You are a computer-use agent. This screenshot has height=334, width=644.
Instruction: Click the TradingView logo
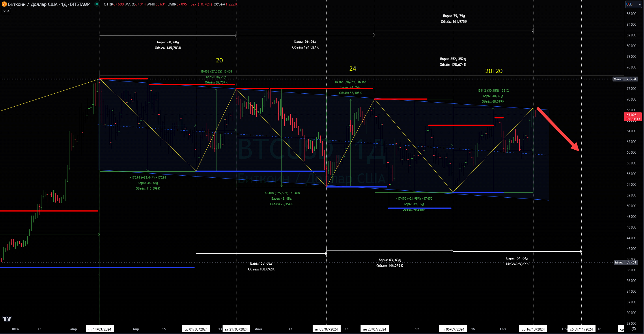(7, 319)
